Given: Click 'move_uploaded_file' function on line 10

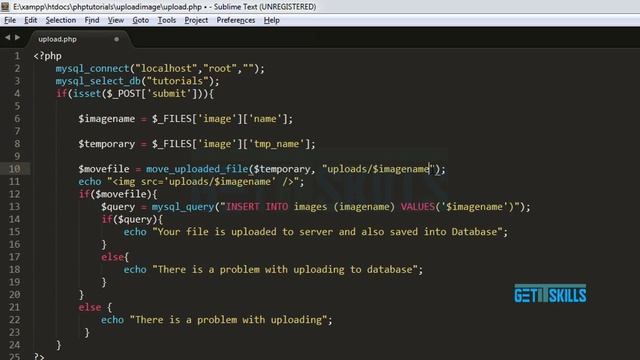Looking at the screenshot, I should coord(197,169).
